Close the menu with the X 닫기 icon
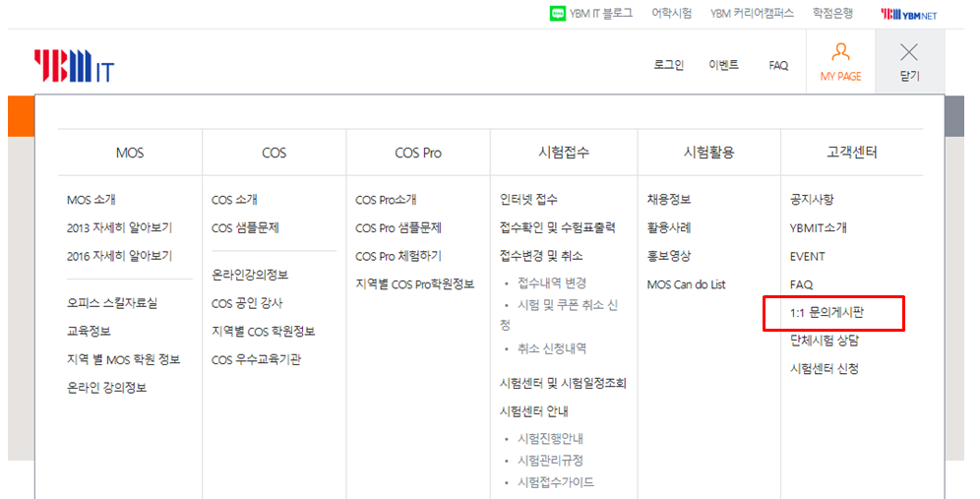Image resolution: width=980 pixels, height=499 pixels. (x=909, y=52)
